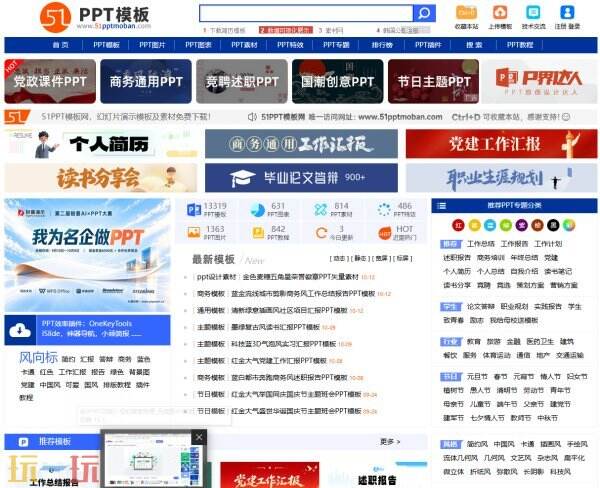Click the speaker icon before 51PPT模板网 notice
The width and height of the screenshot is (600, 488).
pyautogui.click(x=252, y=117)
